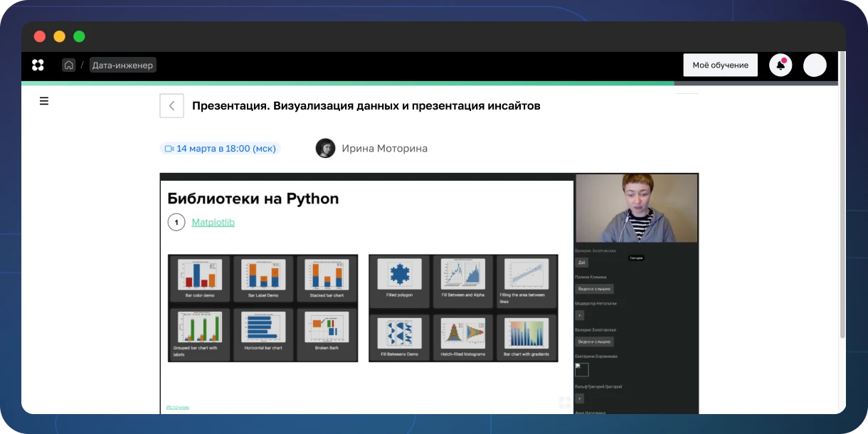Click the Netology logo icon

[38, 65]
